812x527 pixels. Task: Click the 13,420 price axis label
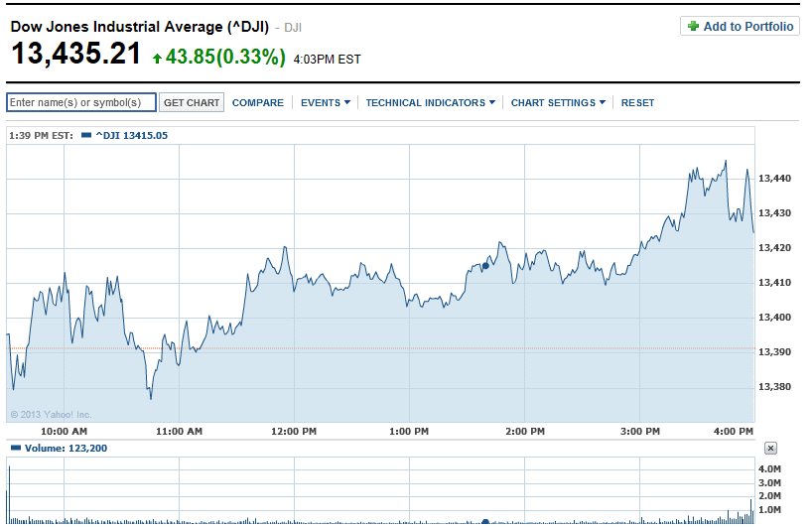774,247
